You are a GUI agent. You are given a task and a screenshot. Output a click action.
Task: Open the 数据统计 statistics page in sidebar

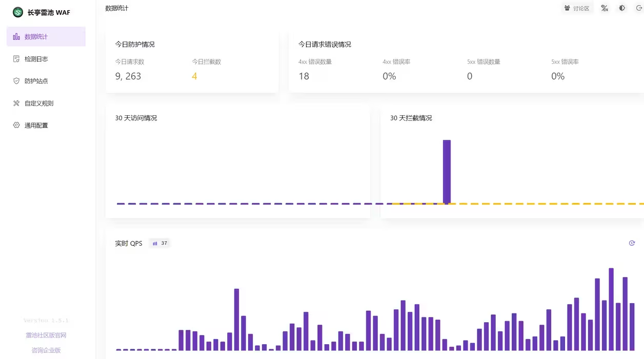[x=46, y=37]
